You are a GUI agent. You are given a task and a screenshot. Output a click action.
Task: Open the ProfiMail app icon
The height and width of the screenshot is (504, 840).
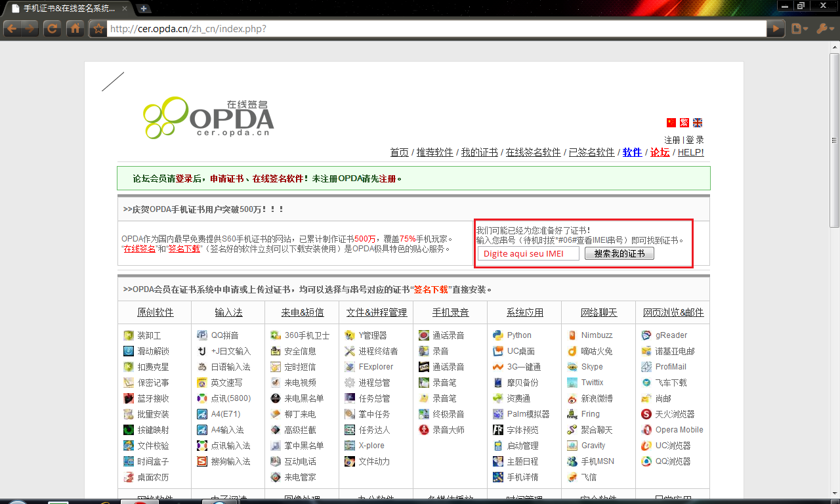coord(646,367)
